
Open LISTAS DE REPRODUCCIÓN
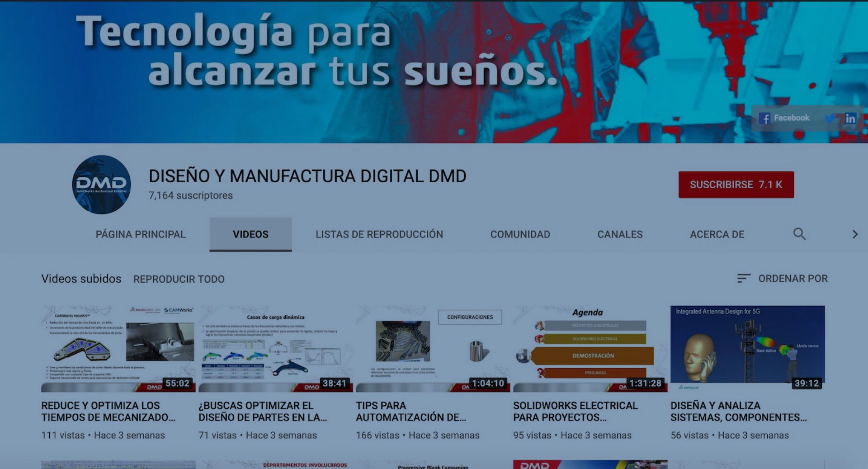click(379, 234)
